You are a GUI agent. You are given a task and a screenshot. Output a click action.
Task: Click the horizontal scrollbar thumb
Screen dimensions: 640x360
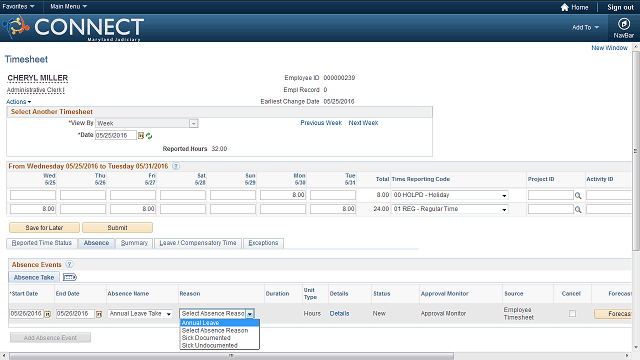point(231,356)
